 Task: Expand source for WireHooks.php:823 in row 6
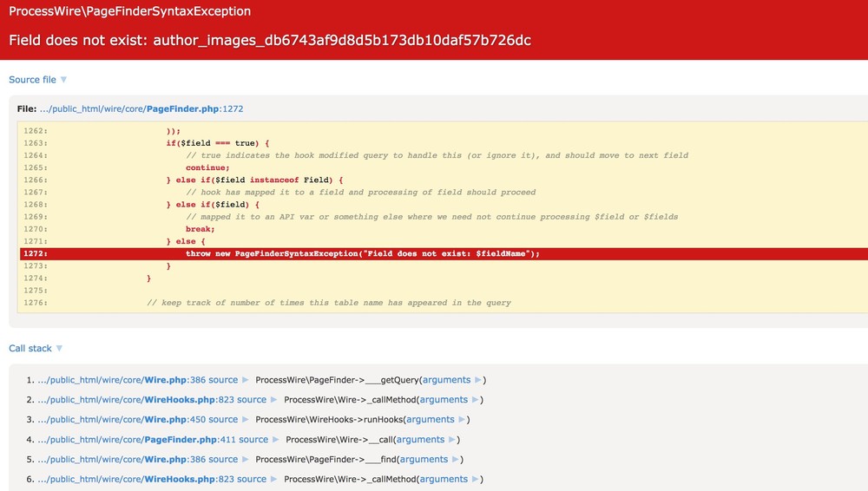252,480
